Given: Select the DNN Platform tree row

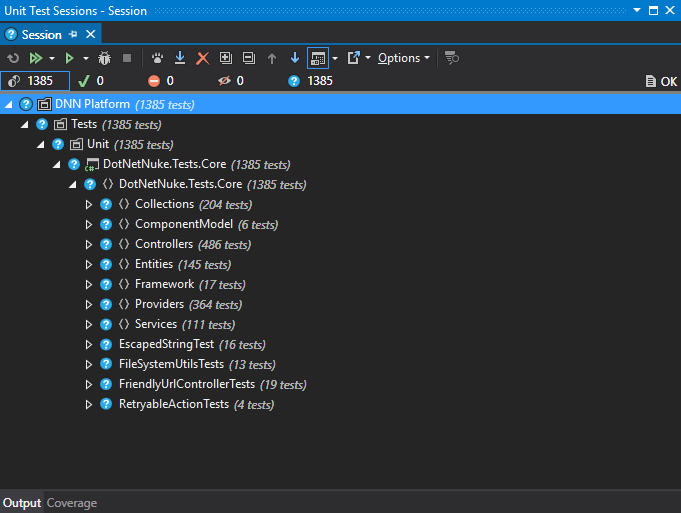Looking at the screenshot, I should click(x=340, y=104).
